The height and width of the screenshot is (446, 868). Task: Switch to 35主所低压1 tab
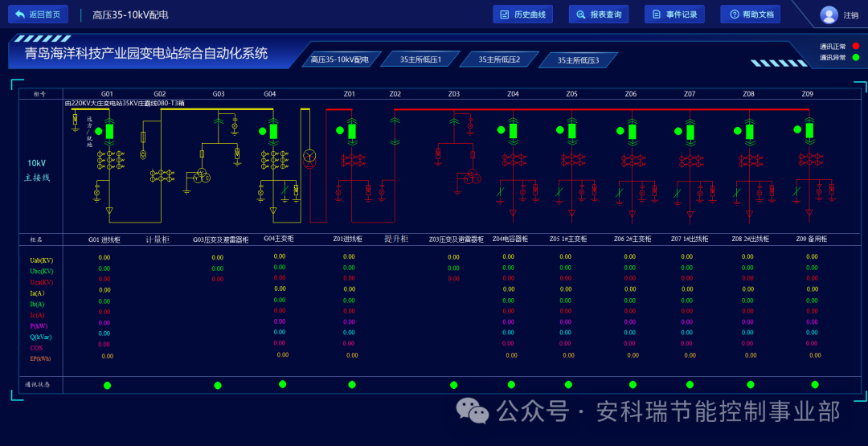tap(420, 59)
